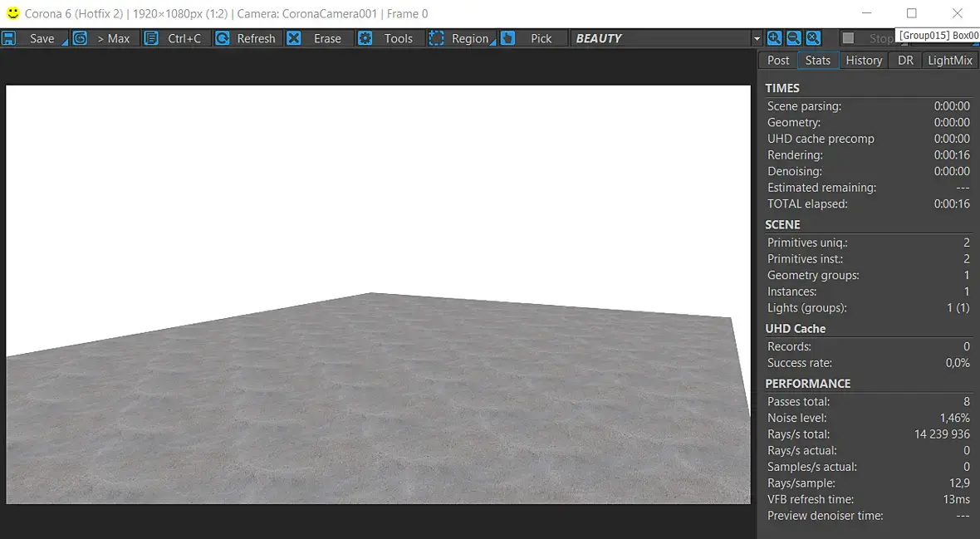Click the Save floppy disk icon

(9, 38)
